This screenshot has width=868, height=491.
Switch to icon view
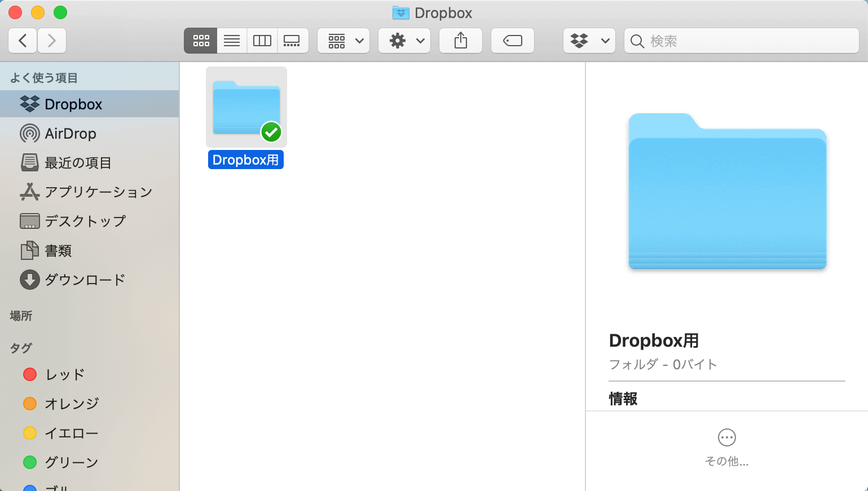[201, 41]
